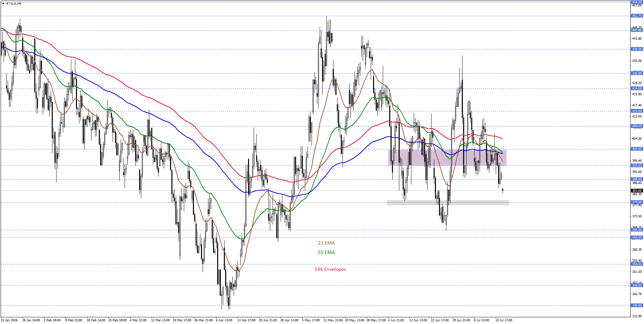Click the 393.50 level price tag

click(x=637, y=166)
